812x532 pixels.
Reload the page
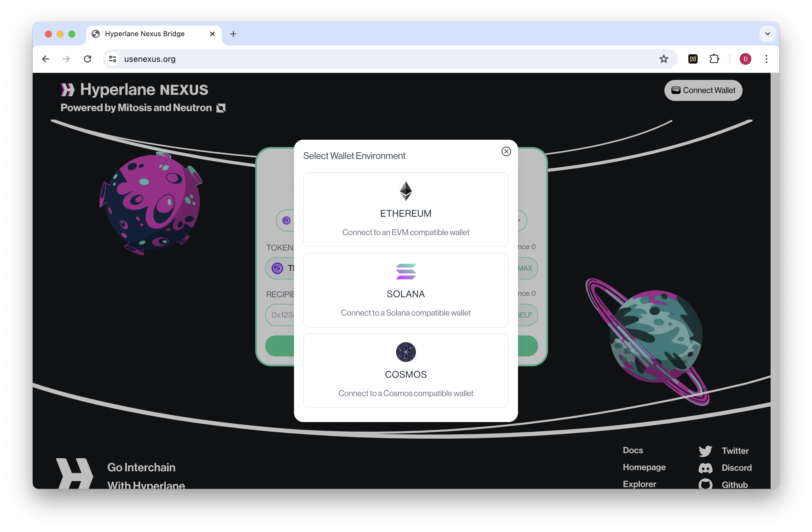(x=88, y=59)
